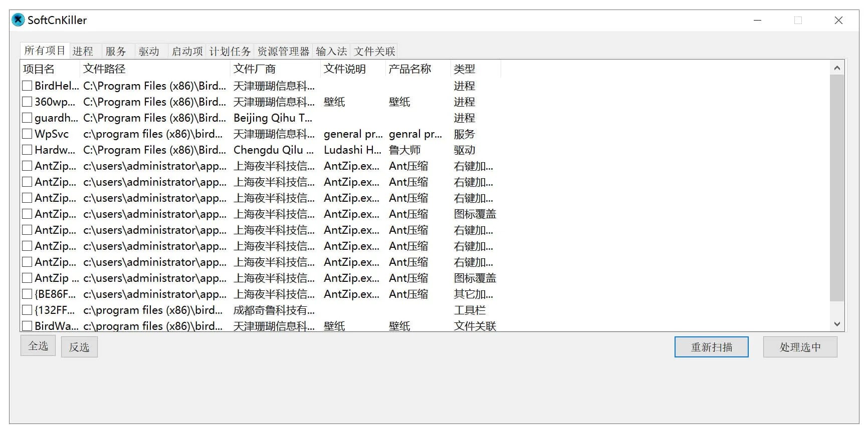Viewport: 868px width, 432px height.
Task: Tick the checkbox for BirdWa... row
Action: tap(27, 326)
